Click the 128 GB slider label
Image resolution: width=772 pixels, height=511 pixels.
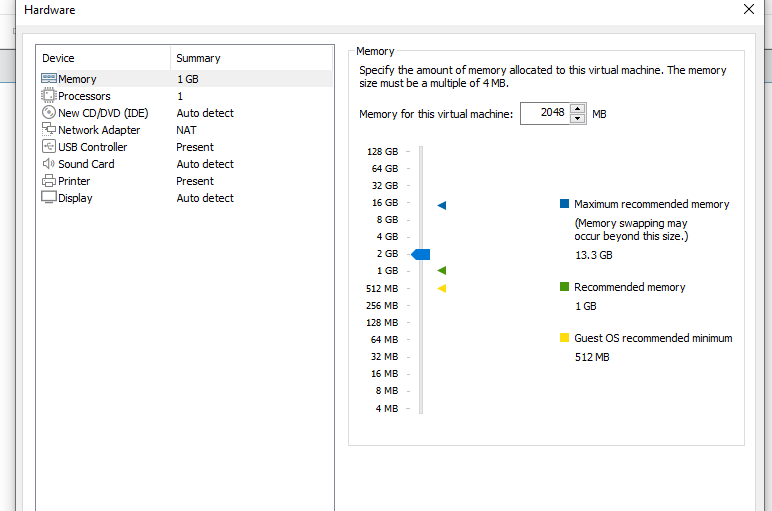[382, 152]
